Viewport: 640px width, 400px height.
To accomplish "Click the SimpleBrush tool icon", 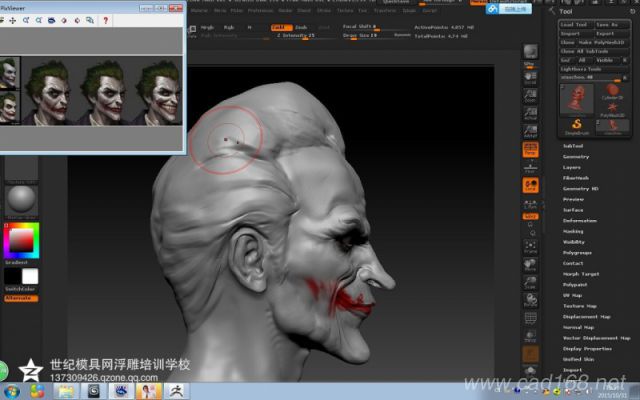I will (x=577, y=127).
